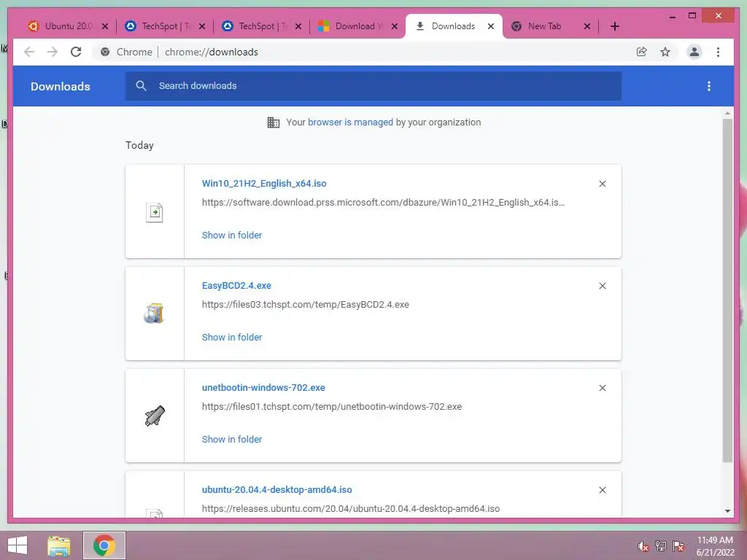Open the unetbootin-windows-702.exe file link
This screenshot has width=747, height=560.
(263, 388)
